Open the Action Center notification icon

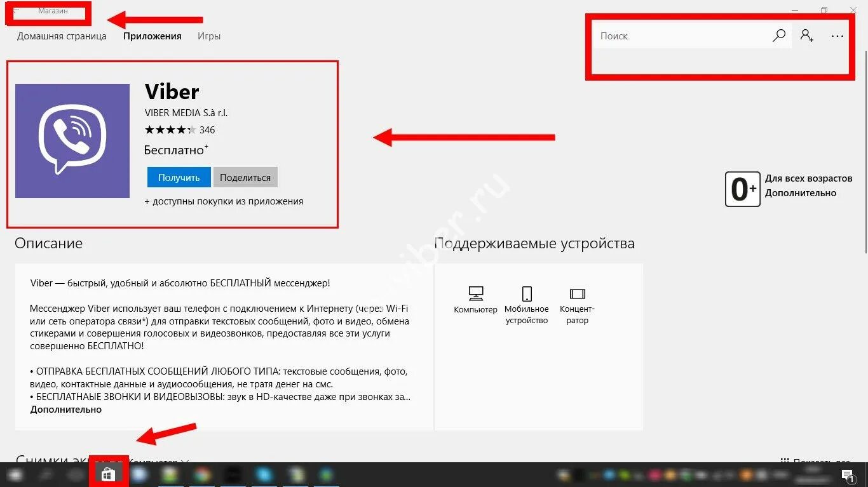pyautogui.click(x=848, y=475)
